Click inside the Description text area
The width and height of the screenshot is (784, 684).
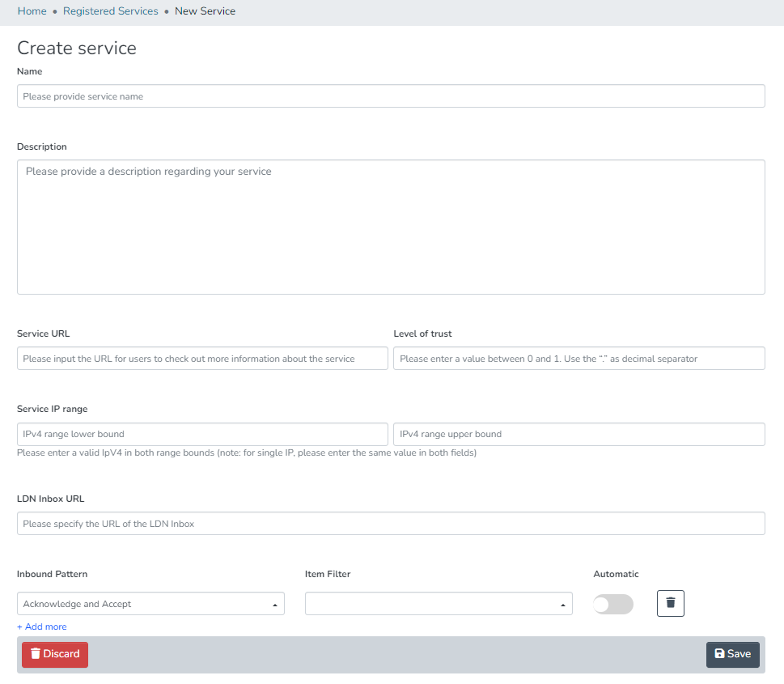pyautogui.click(x=391, y=227)
